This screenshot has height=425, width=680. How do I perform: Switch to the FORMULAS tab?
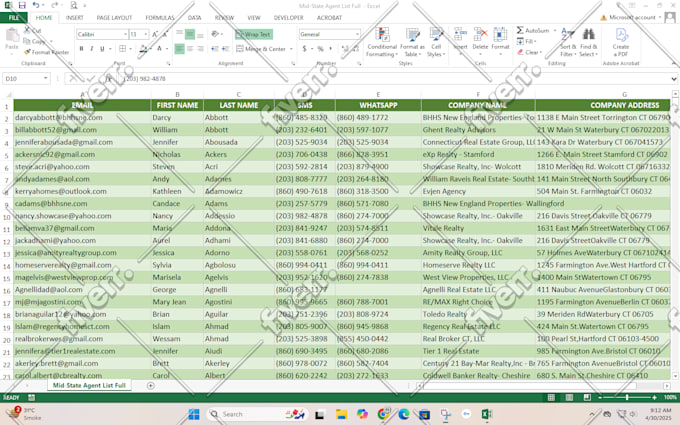tap(160, 18)
